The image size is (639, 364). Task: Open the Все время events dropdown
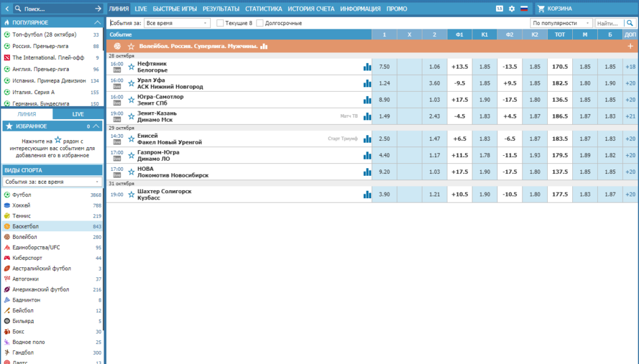click(x=177, y=23)
